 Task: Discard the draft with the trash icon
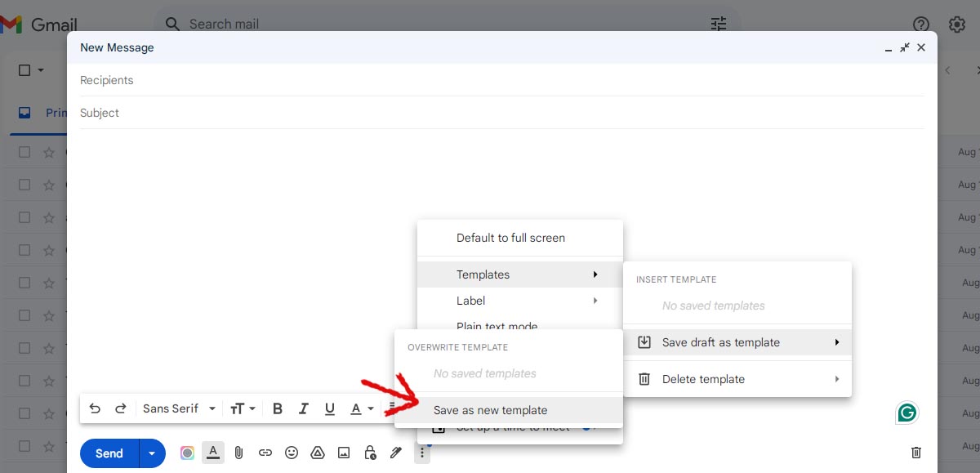(x=916, y=453)
